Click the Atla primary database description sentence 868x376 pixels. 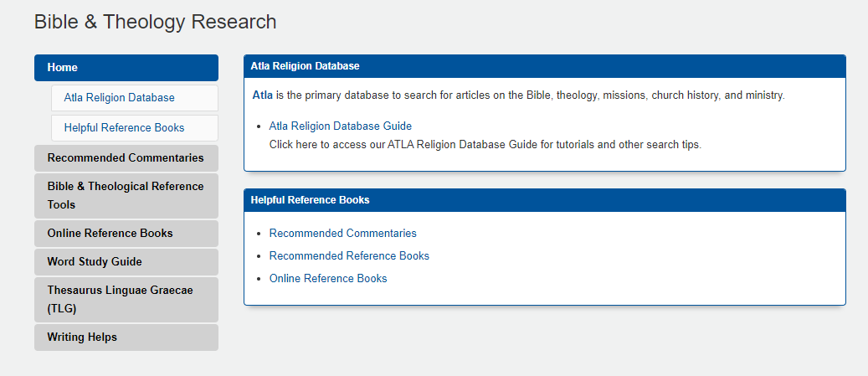519,95
